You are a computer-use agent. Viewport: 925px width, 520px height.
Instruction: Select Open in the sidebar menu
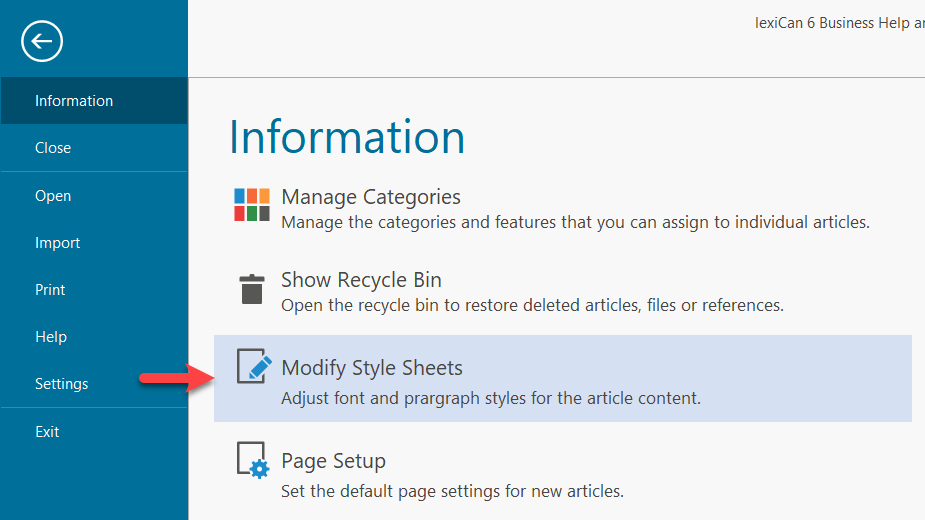tap(53, 196)
